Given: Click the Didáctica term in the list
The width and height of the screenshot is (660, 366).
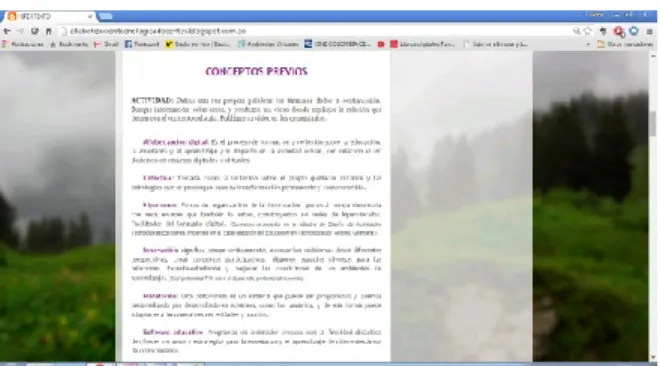Looking at the screenshot, I should click(x=158, y=178).
